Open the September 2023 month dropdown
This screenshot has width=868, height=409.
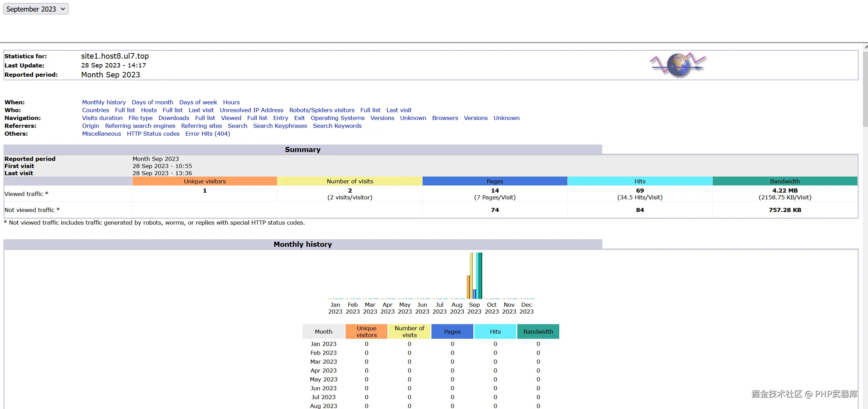coord(36,9)
